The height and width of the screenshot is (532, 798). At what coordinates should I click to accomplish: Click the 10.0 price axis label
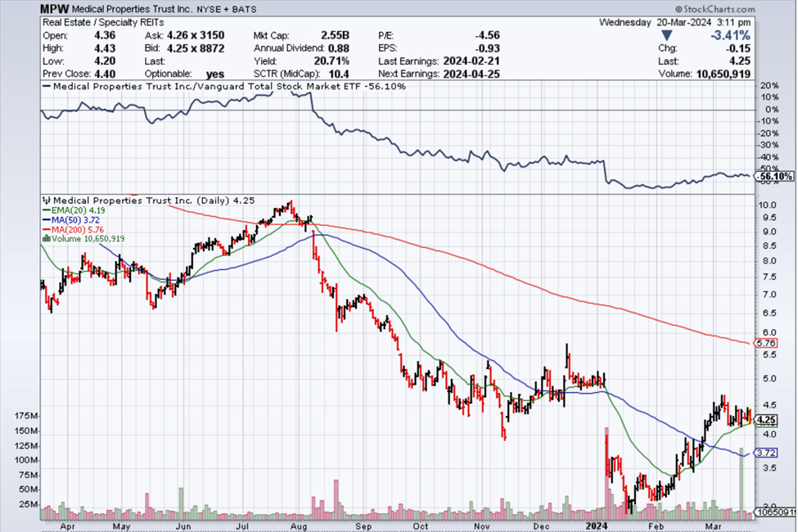(767, 205)
